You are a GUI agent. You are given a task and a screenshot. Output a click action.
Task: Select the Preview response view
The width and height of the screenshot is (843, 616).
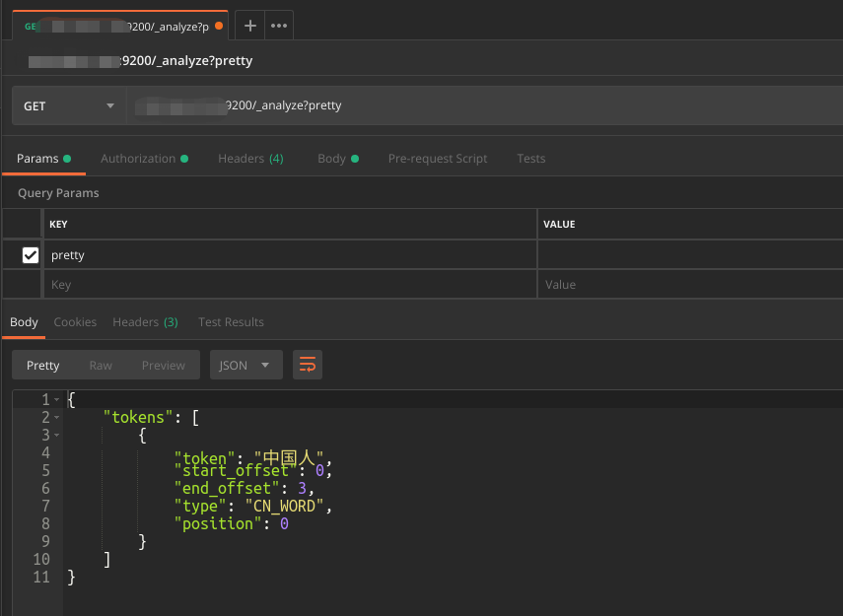(x=164, y=366)
